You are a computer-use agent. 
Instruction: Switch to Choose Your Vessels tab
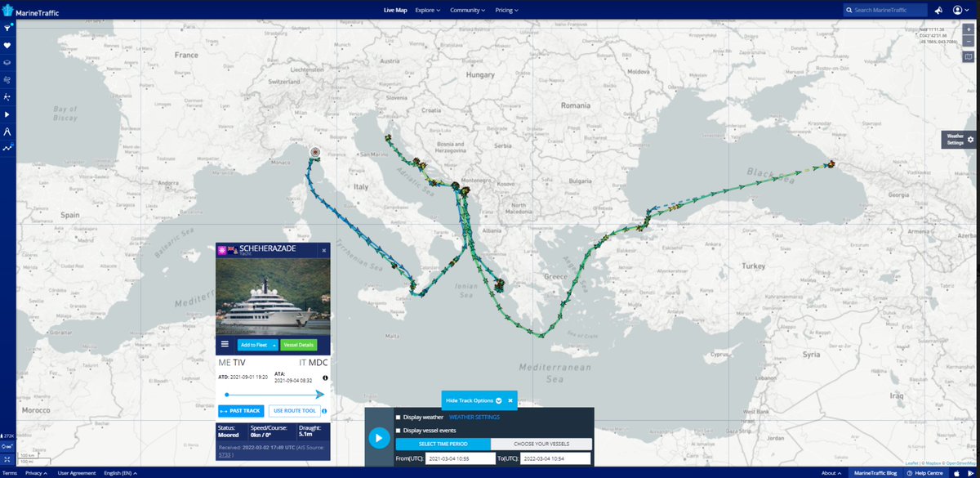[541, 444]
